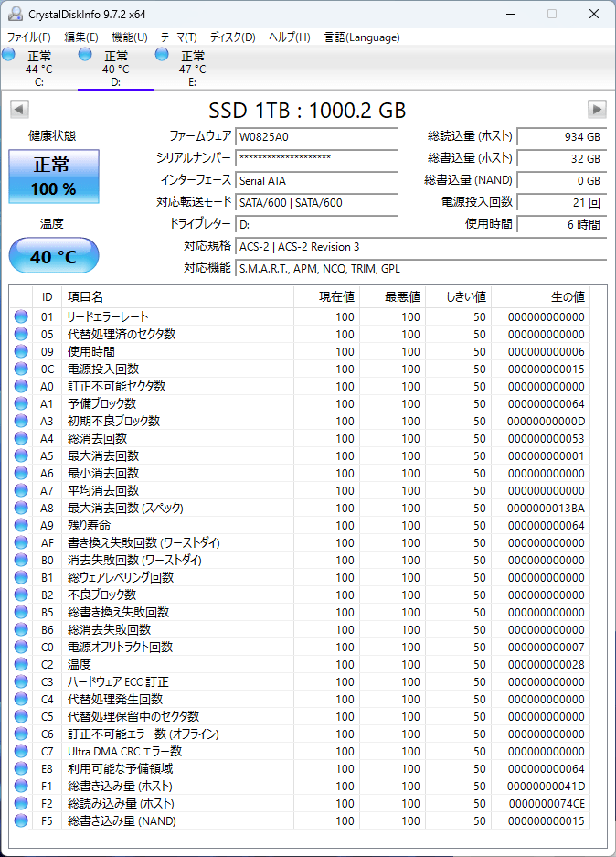Screen dimensions: 616x857
Task: Open the 言語(Language) menu
Action: click(362, 37)
